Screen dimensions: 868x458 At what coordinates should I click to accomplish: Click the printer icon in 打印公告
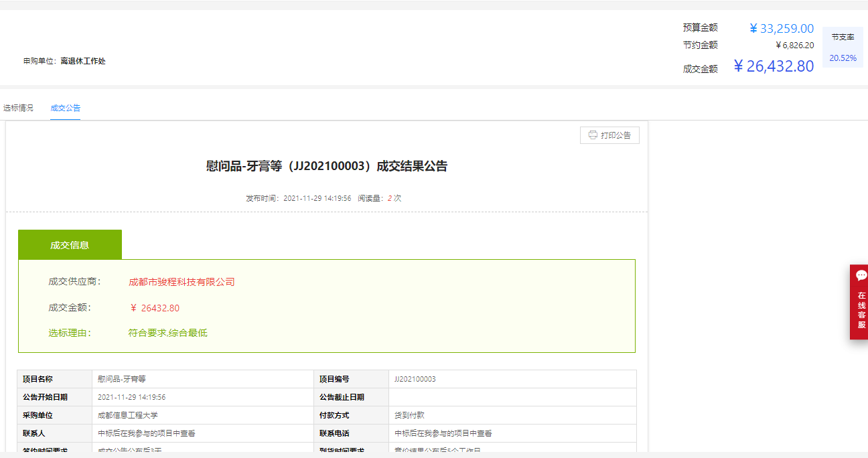click(592, 135)
